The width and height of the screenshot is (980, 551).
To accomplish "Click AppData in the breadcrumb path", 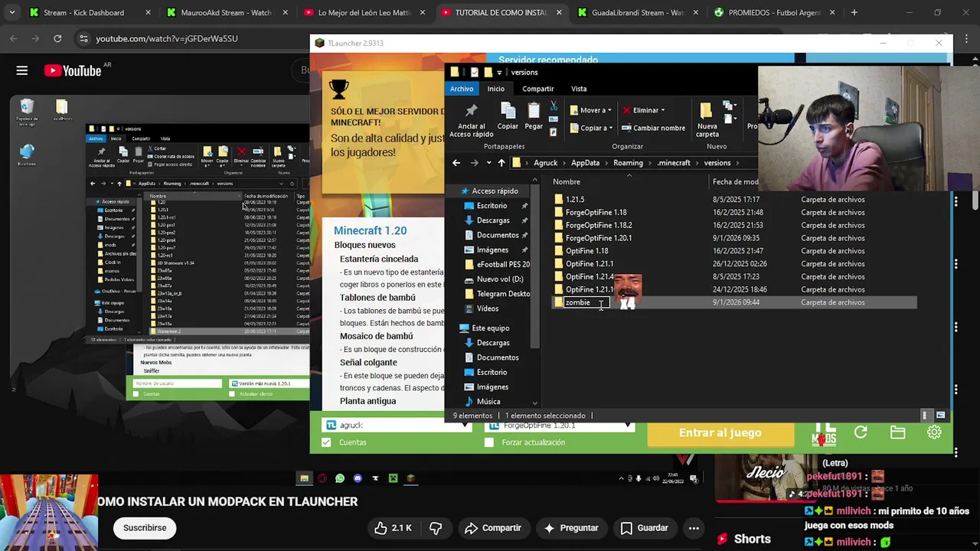I will coord(585,163).
